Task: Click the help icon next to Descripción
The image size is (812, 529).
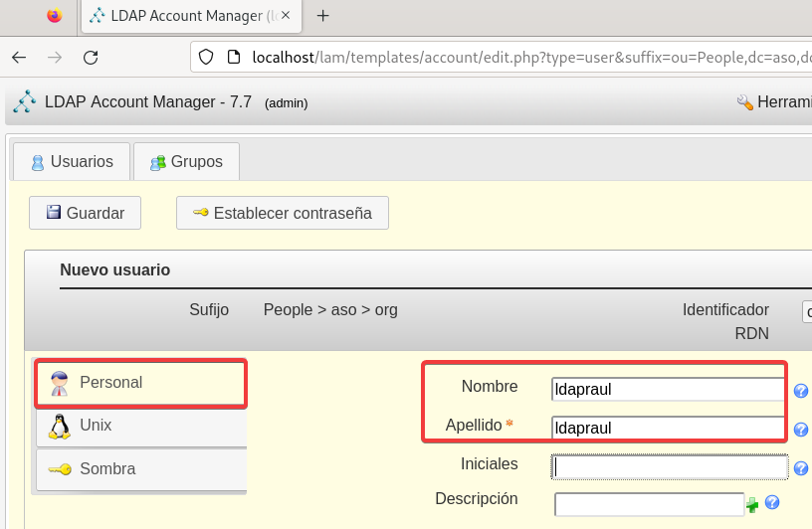Action: (x=771, y=503)
